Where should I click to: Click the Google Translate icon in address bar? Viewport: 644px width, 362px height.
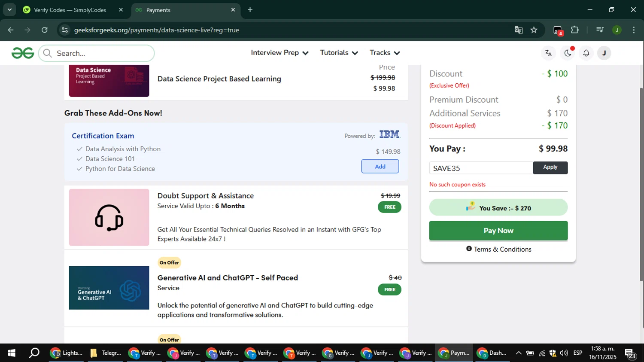tap(519, 30)
